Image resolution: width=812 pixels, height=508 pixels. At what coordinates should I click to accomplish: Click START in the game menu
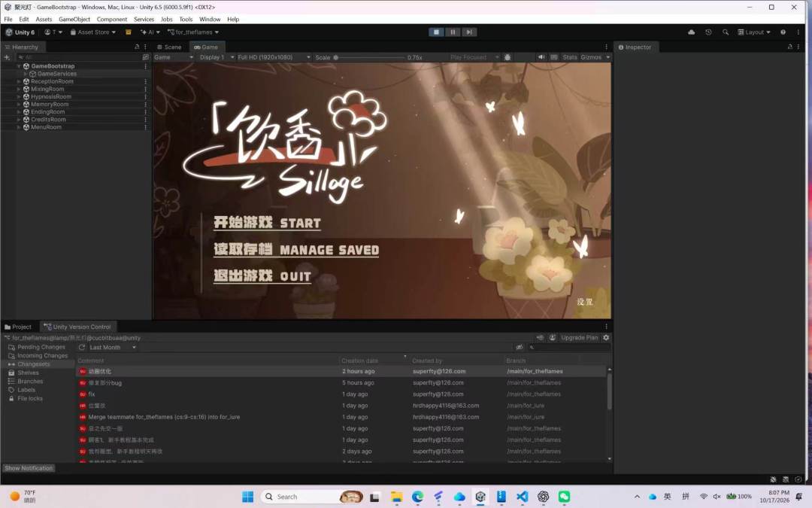(267, 223)
